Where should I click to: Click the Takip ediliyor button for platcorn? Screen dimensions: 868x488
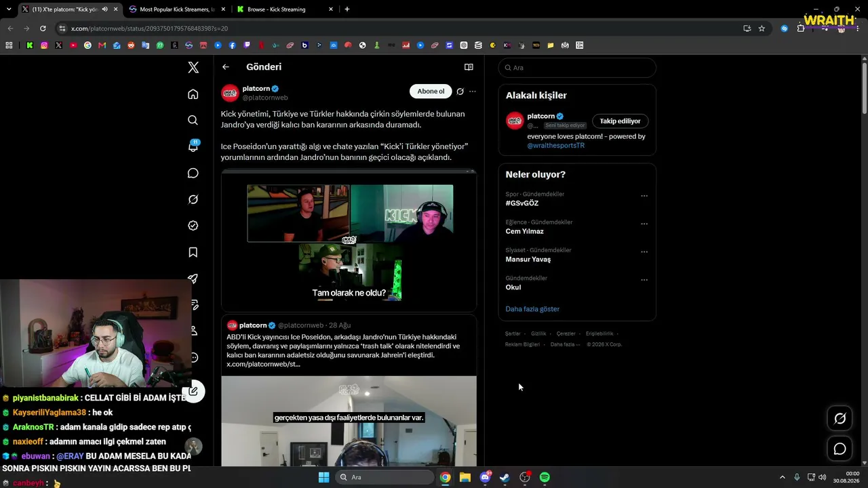[x=620, y=121]
